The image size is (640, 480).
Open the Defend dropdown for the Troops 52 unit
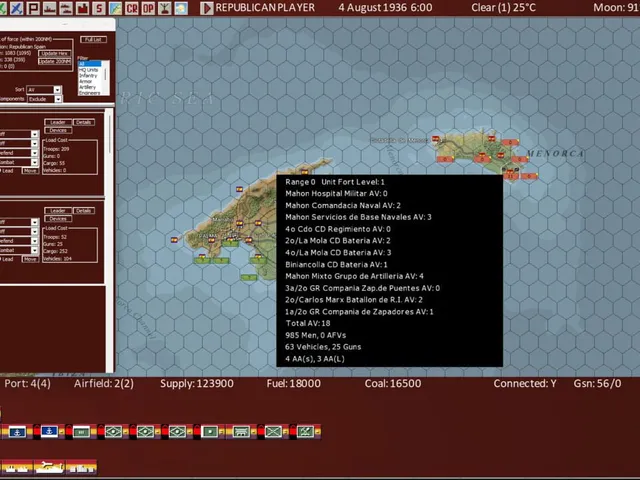[x=19, y=241]
